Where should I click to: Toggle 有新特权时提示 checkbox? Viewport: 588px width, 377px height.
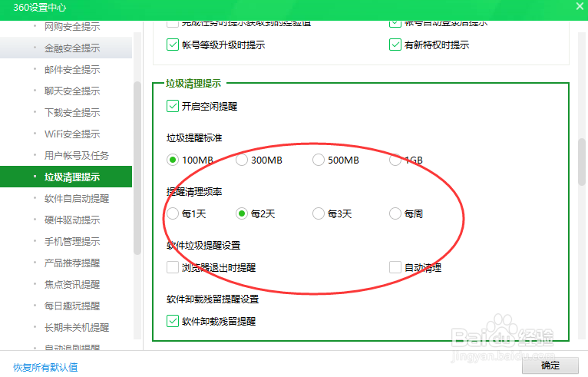[x=395, y=45]
